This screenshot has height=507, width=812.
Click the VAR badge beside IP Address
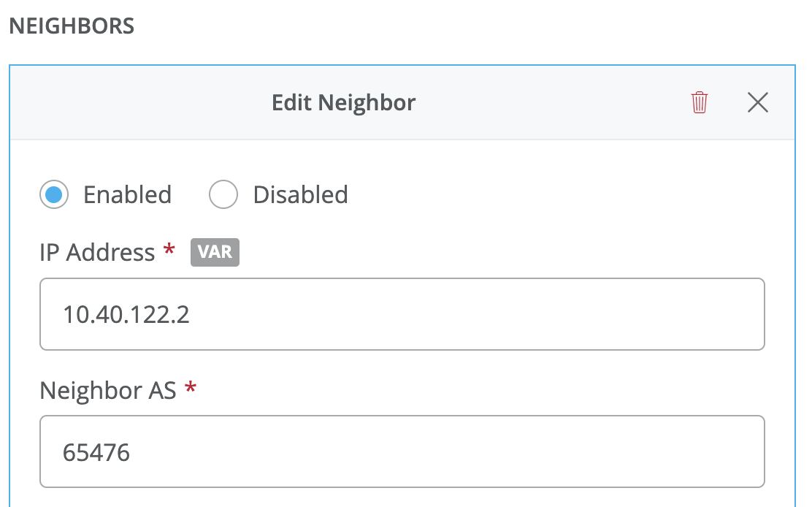click(215, 253)
